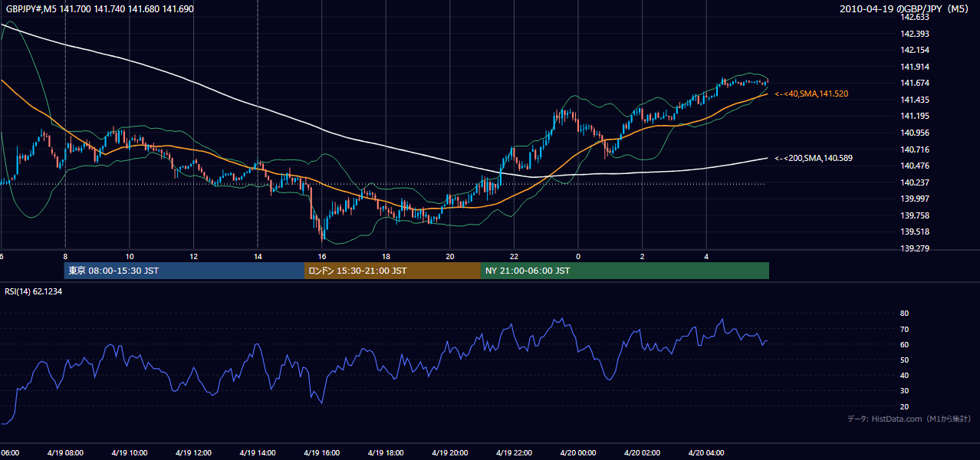Click the bottom time label 4/20 04:00
Image resolution: width=980 pixels, height=460 pixels.
706,452
